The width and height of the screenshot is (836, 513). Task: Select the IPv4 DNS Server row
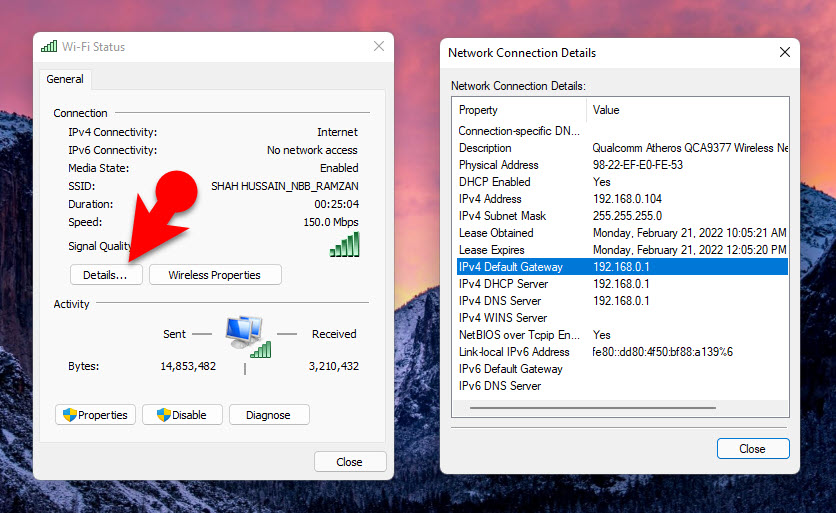pos(622,301)
